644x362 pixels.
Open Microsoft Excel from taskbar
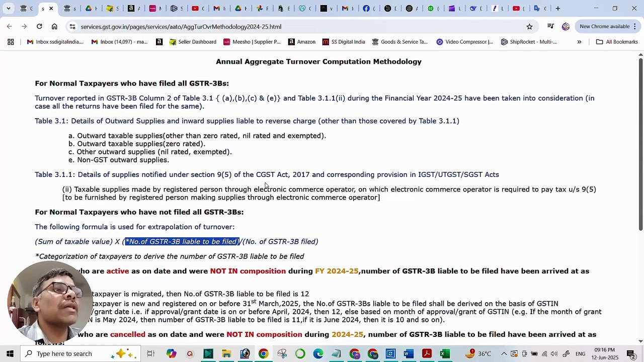445,353
